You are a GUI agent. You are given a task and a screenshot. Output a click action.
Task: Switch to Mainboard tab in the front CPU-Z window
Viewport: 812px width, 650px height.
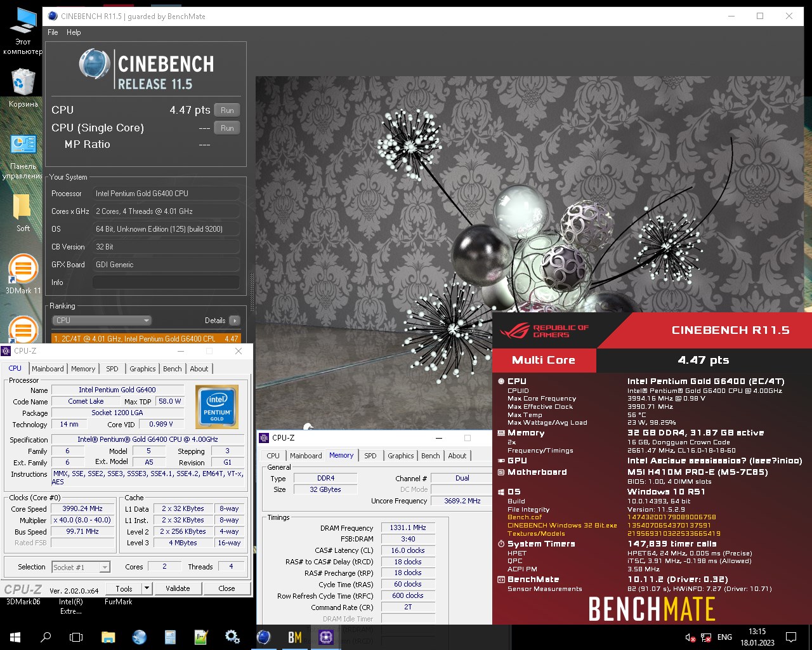[48, 369]
